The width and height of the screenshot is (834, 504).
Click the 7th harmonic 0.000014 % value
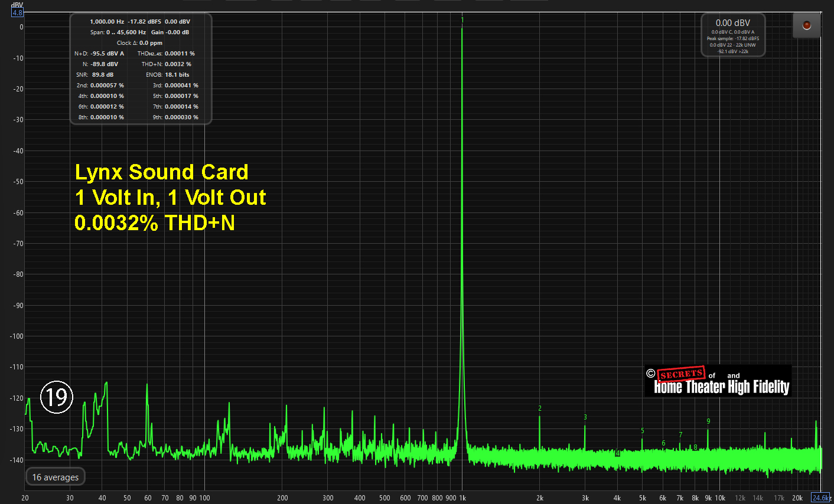pos(181,106)
